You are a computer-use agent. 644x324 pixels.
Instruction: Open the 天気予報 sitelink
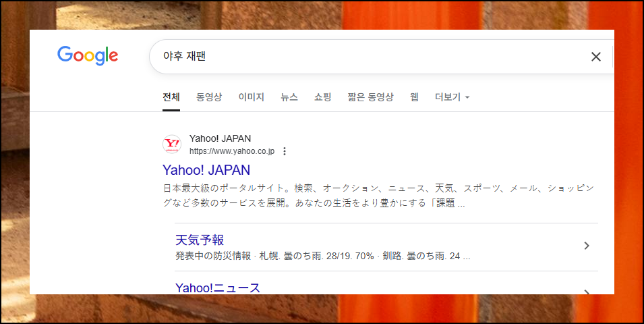pyautogui.click(x=200, y=240)
